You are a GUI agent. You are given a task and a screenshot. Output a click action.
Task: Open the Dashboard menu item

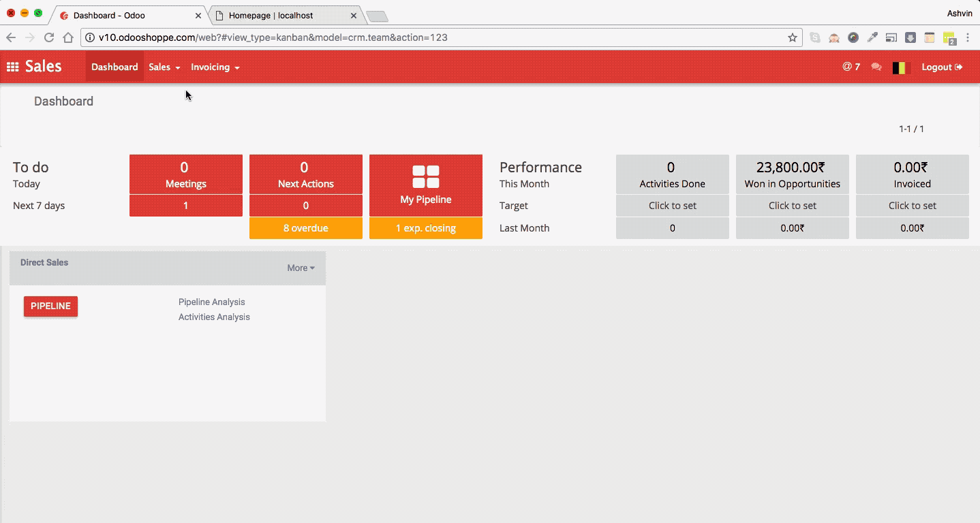114,67
